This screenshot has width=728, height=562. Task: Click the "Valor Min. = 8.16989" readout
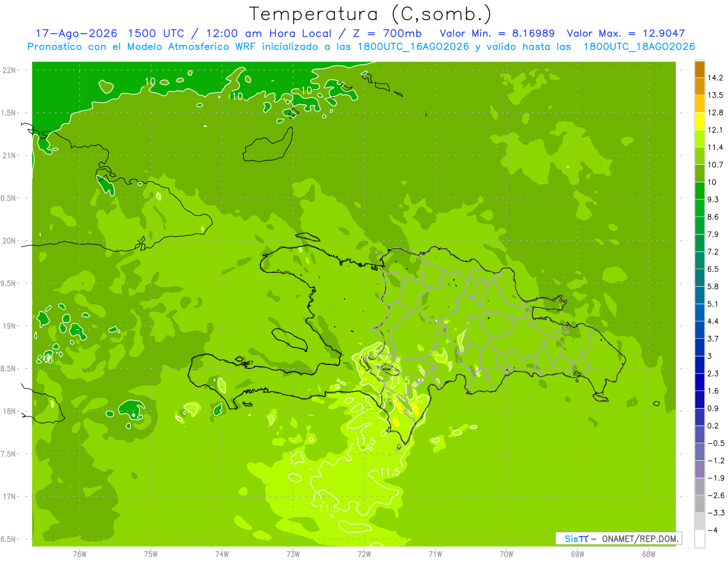(x=497, y=33)
